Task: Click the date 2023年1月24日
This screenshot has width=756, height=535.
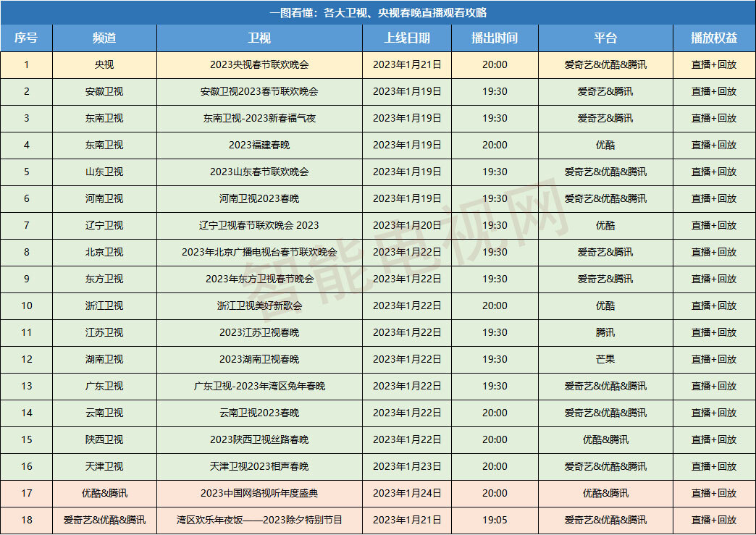Action: click(407, 493)
